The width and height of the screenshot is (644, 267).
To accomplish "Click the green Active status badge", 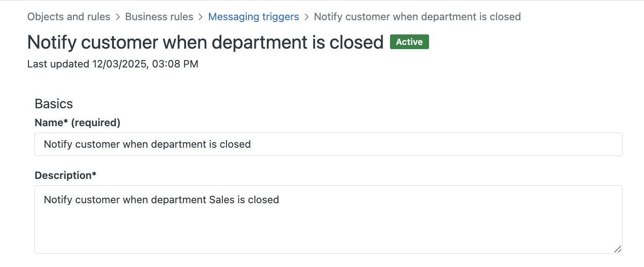I will click(409, 41).
